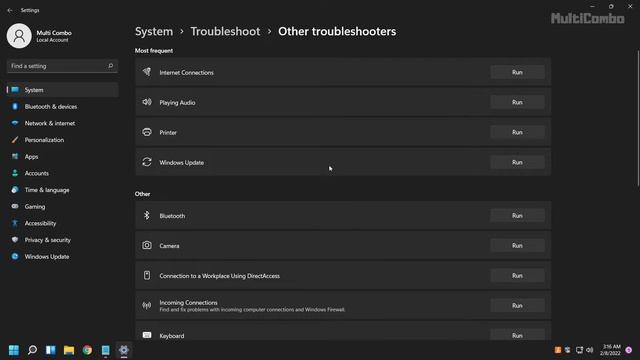
Task: Run the Windows Update troubleshooter
Action: [517, 162]
